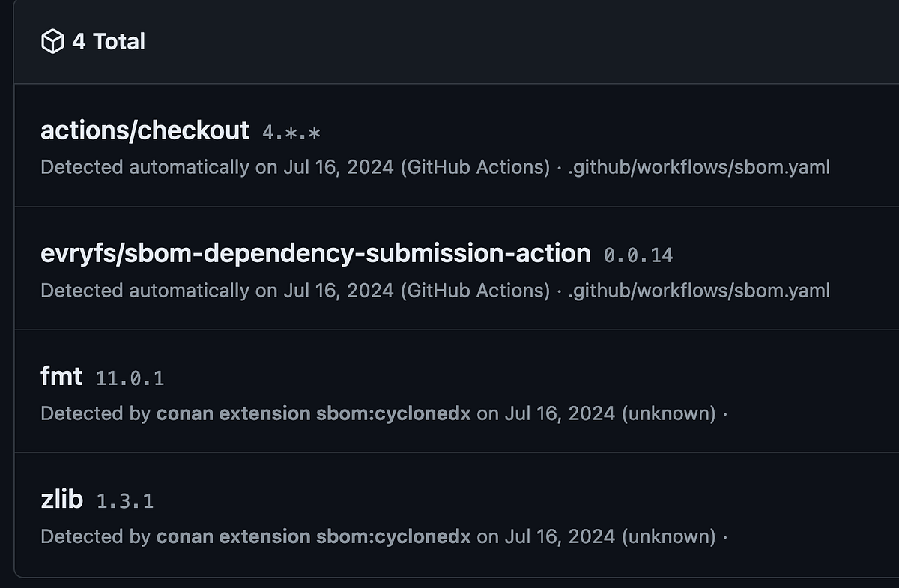Open the fmt dependency details

pos(61,376)
